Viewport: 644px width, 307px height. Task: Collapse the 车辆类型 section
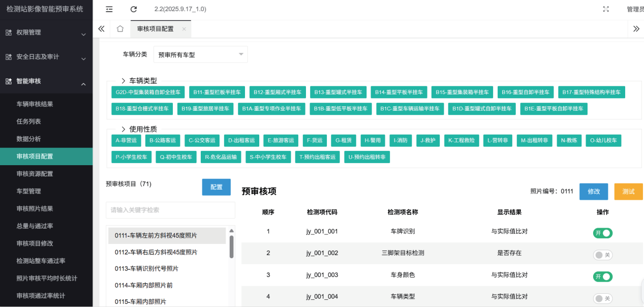124,81
